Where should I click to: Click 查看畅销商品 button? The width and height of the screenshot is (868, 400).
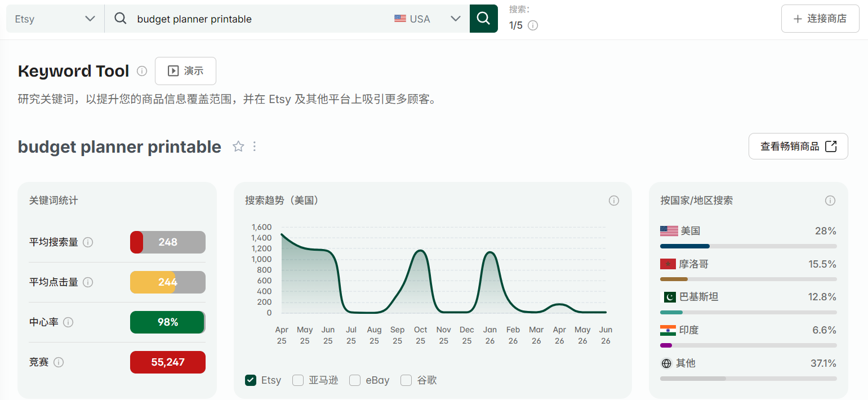pos(798,146)
